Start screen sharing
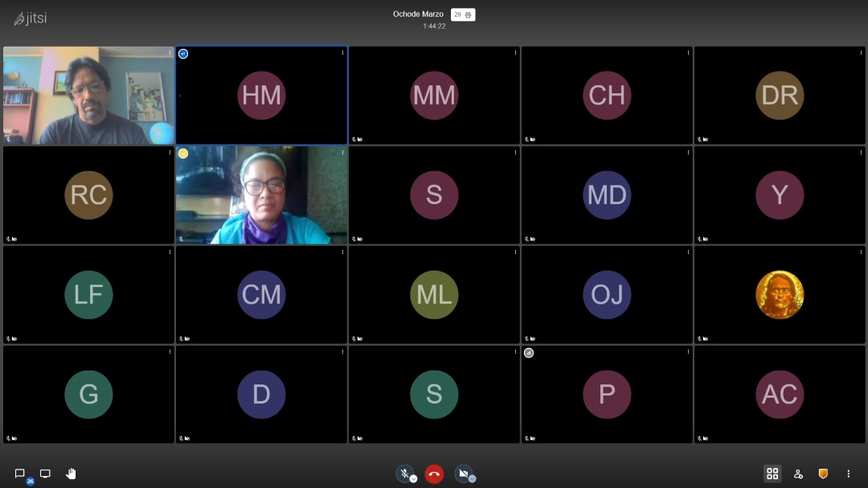The width and height of the screenshot is (868, 488). [45, 474]
